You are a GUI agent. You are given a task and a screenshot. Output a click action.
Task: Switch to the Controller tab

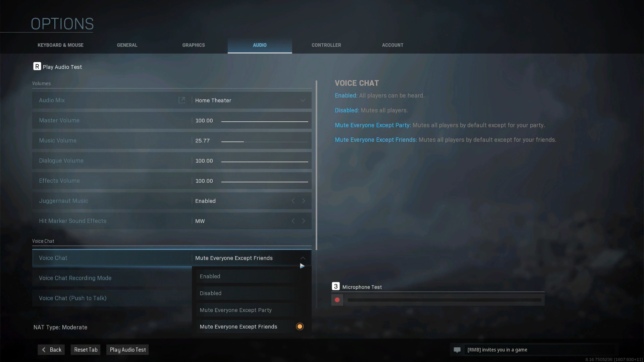point(326,45)
